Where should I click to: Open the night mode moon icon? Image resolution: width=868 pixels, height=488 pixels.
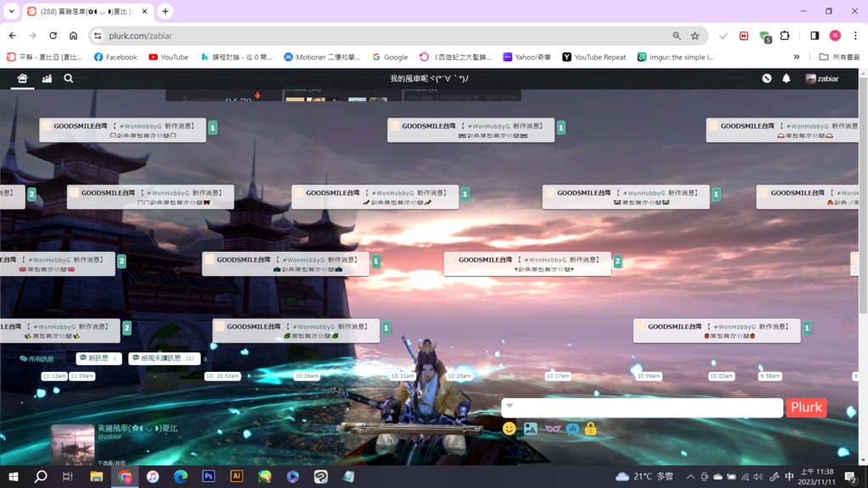click(766, 79)
